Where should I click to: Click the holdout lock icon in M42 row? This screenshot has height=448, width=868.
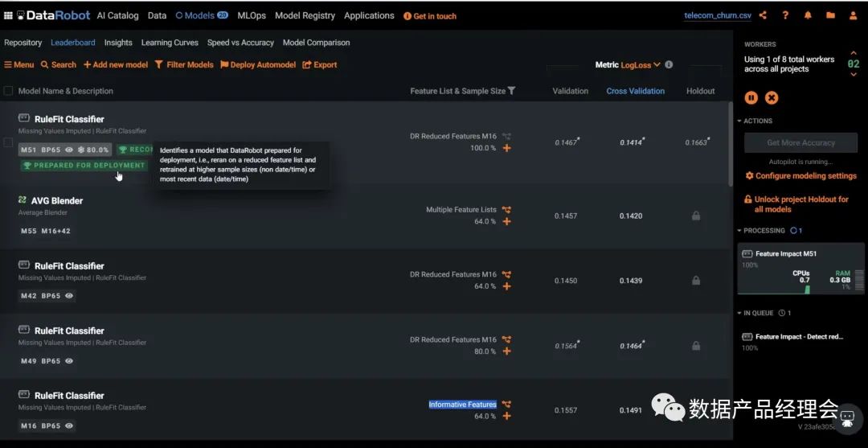click(696, 280)
